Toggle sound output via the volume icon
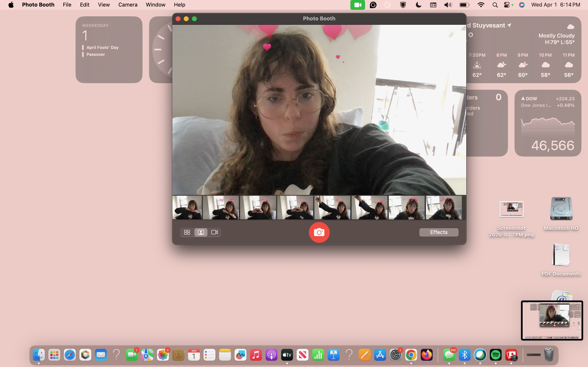The height and width of the screenshot is (367, 588). point(447,5)
